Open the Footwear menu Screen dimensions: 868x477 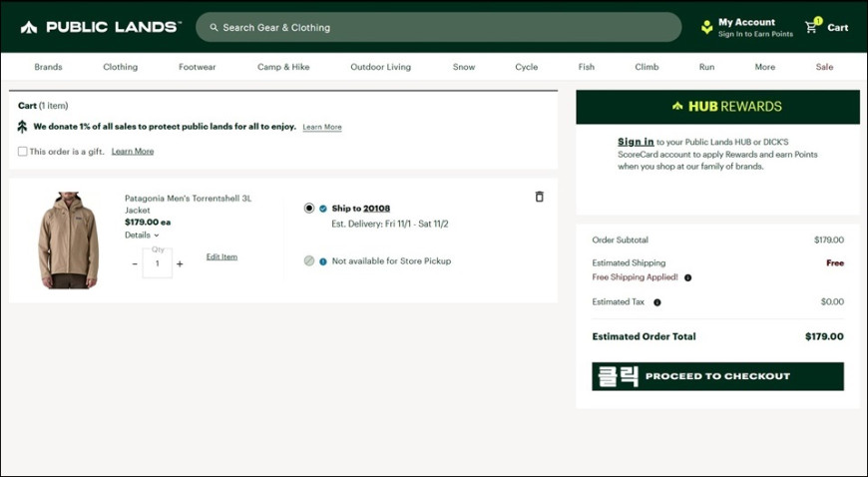coord(198,67)
